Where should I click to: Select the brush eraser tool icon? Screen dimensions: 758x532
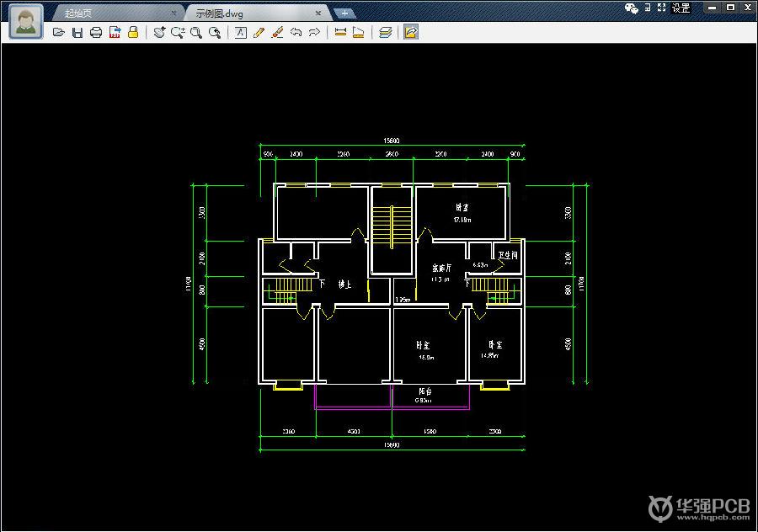277,33
